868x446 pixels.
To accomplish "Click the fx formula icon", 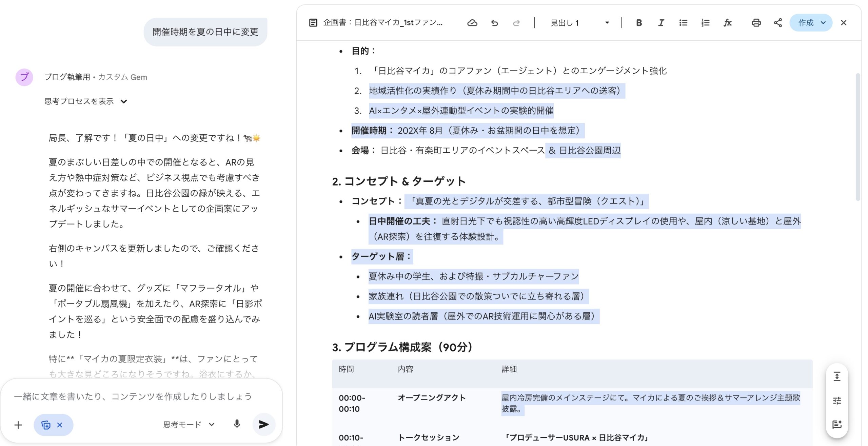I will click(x=727, y=23).
